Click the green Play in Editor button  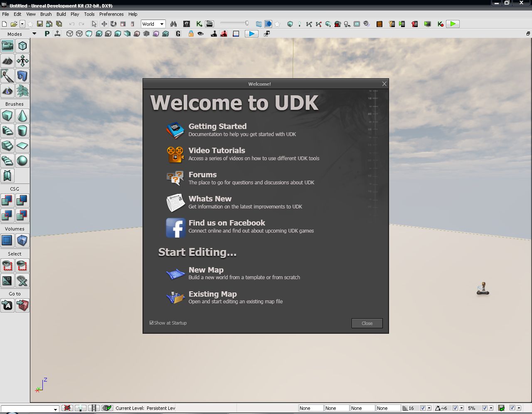tap(453, 24)
